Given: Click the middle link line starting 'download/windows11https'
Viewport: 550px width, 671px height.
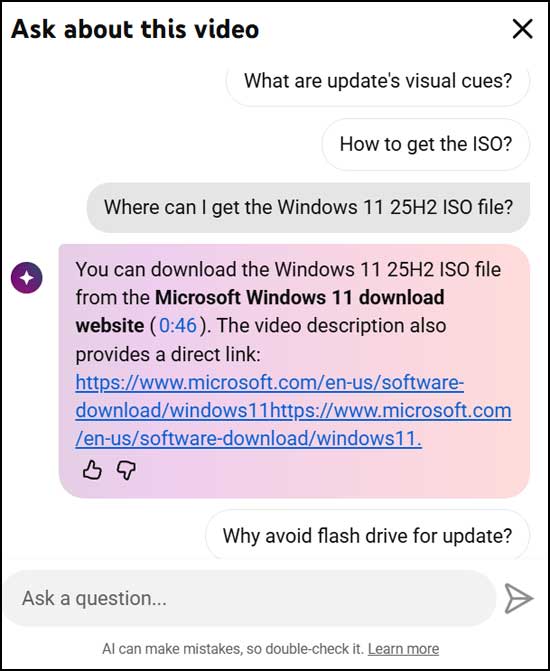Looking at the screenshot, I should (294, 410).
